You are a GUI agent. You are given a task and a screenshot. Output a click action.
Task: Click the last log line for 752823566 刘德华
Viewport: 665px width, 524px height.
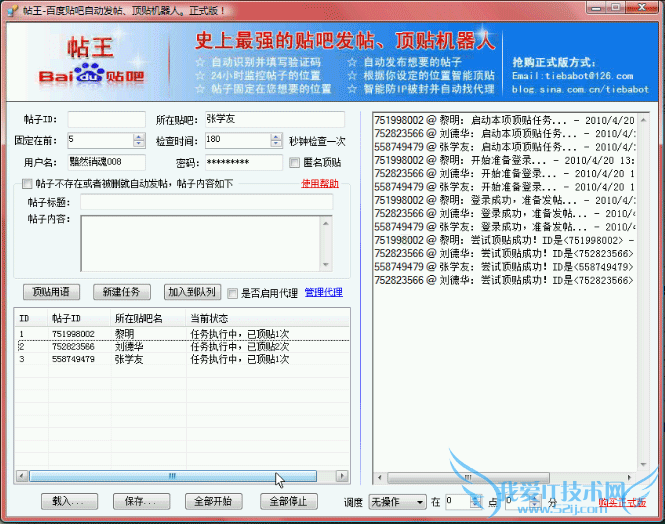coord(504,280)
